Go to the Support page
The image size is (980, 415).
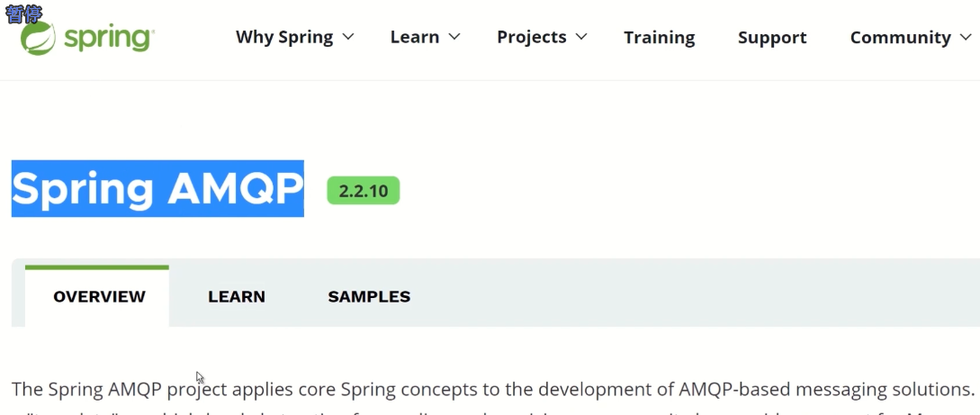pyautogui.click(x=772, y=38)
